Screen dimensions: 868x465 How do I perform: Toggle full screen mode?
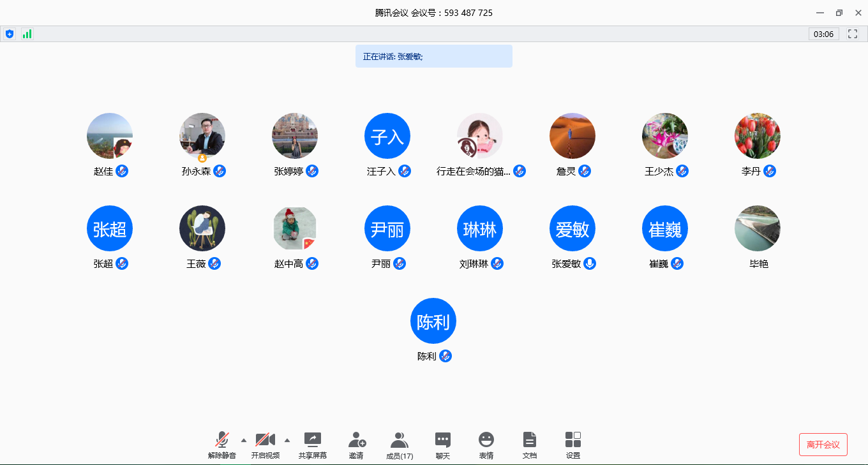click(853, 34)
